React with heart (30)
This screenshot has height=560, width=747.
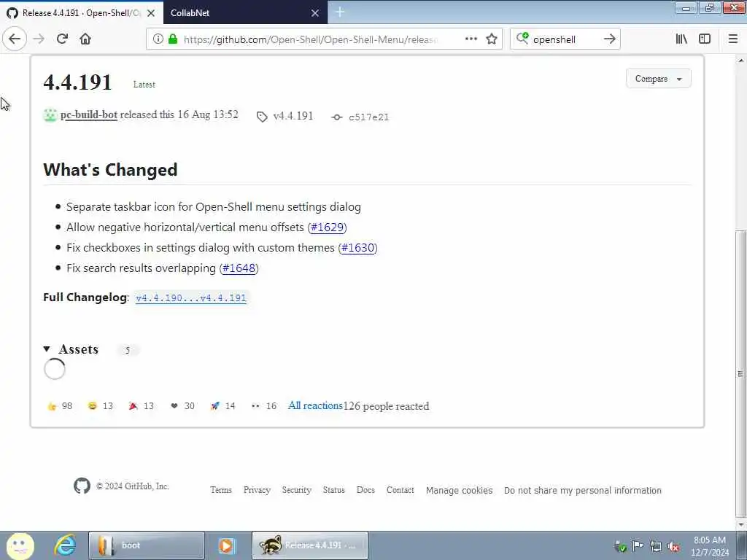(182, 405)
